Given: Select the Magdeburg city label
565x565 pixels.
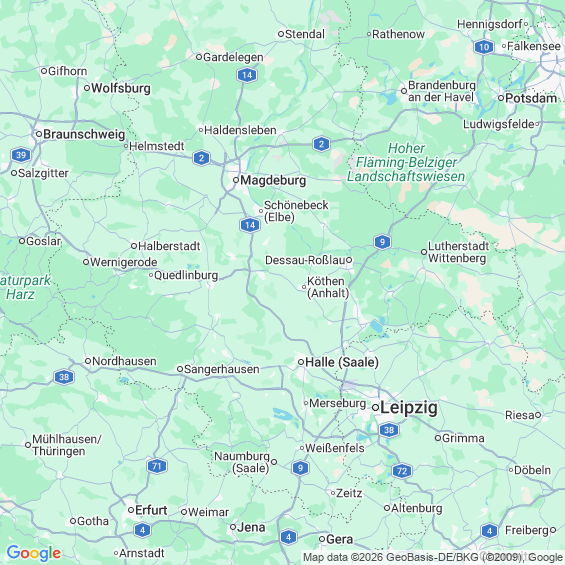Looking at the screenshot, I should click(x=273, y=180).
